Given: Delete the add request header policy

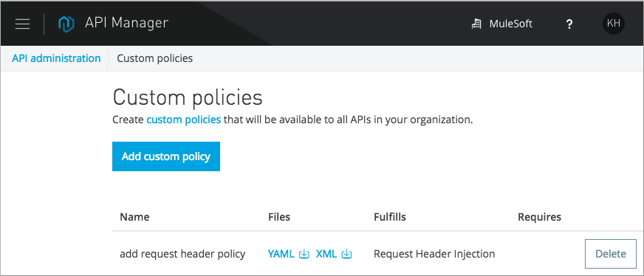Looking at the screenshot, I should 610,254.
